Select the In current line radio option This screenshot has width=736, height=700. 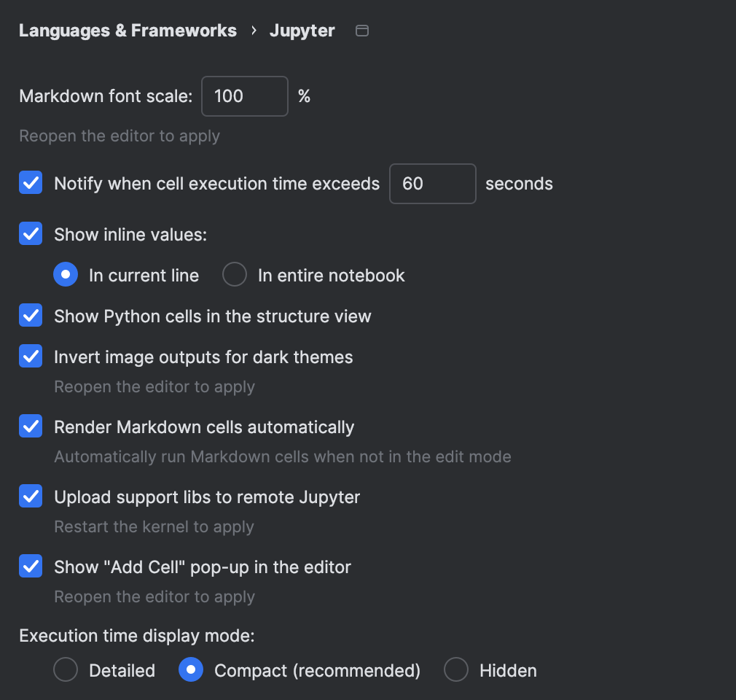click(x=66, y=276)
